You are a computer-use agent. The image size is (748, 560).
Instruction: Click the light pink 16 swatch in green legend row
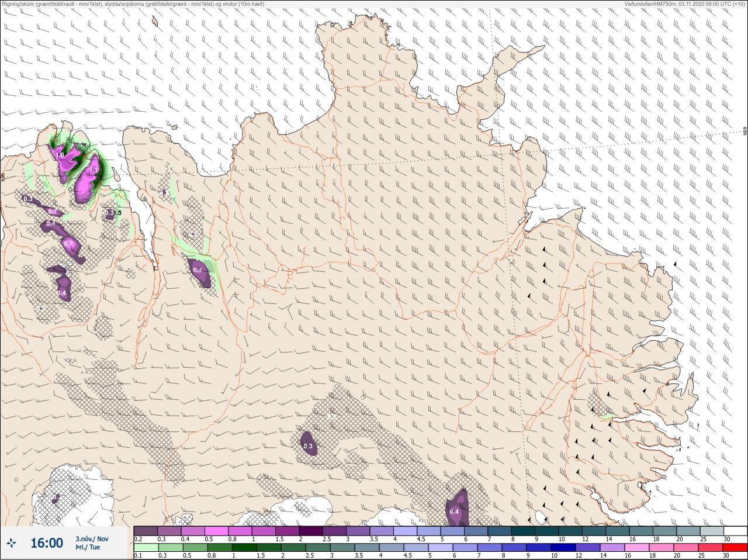(637, 548)
